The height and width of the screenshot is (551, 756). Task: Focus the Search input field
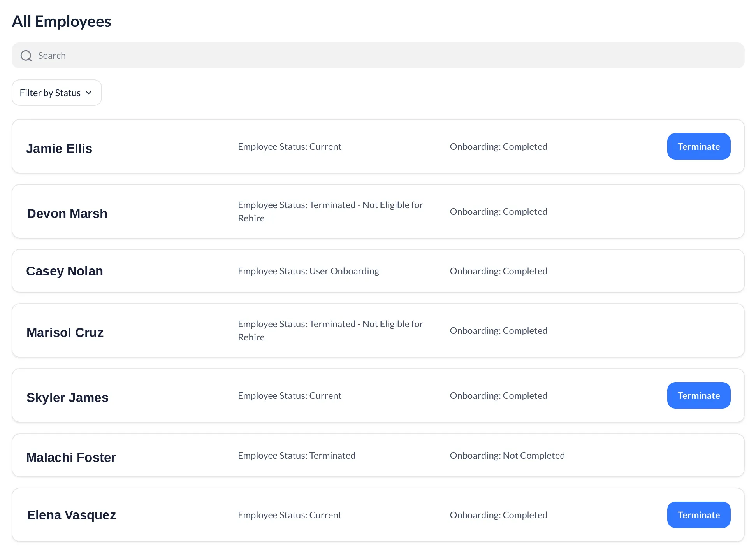tap(378, 55)
